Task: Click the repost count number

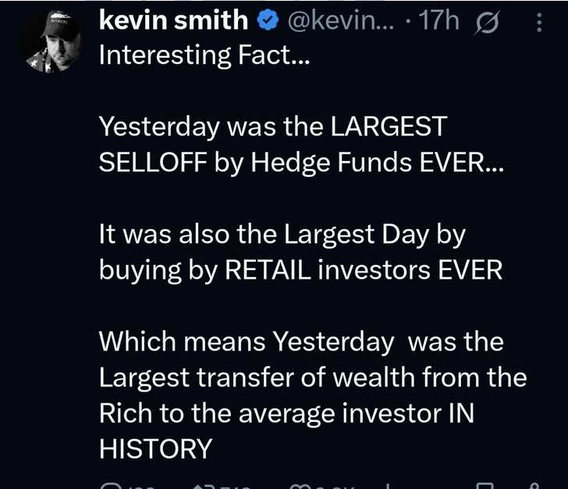Action: (x=234, y=486)
